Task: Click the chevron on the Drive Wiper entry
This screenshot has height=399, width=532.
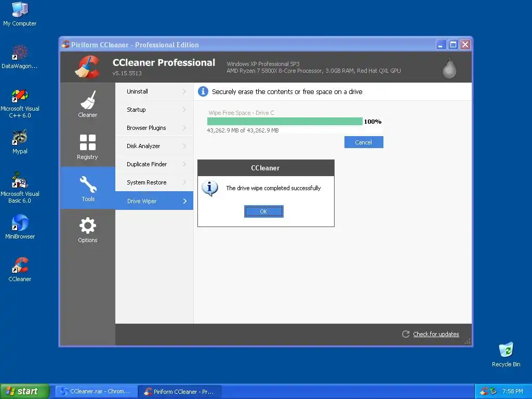Action: click(185, 201)
